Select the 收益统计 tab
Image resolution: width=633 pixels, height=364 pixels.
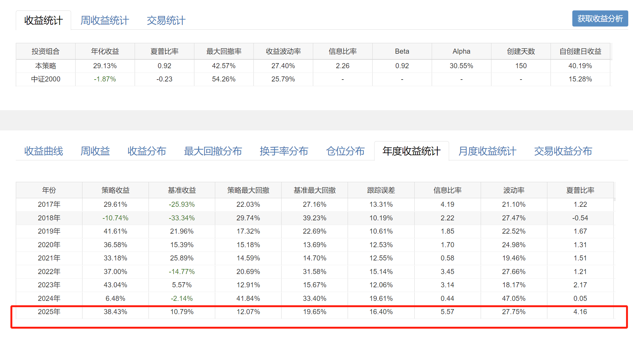44,21
